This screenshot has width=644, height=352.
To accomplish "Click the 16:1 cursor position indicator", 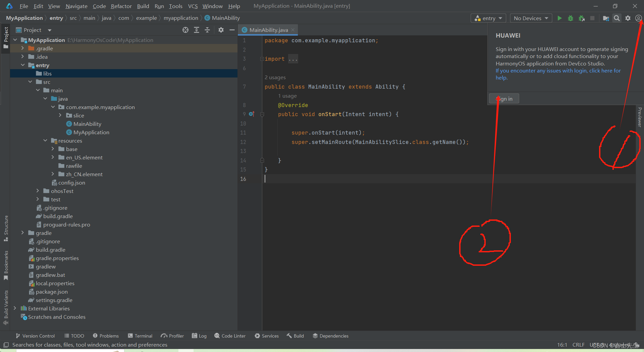I will click(x=562, y=345).
